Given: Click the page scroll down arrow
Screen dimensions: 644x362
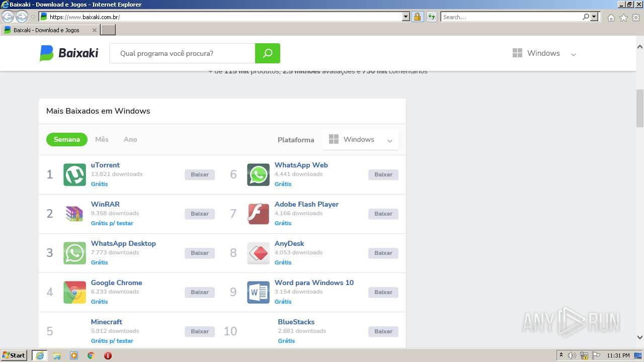Looking at the screenshot, I should tap(640, 337).
